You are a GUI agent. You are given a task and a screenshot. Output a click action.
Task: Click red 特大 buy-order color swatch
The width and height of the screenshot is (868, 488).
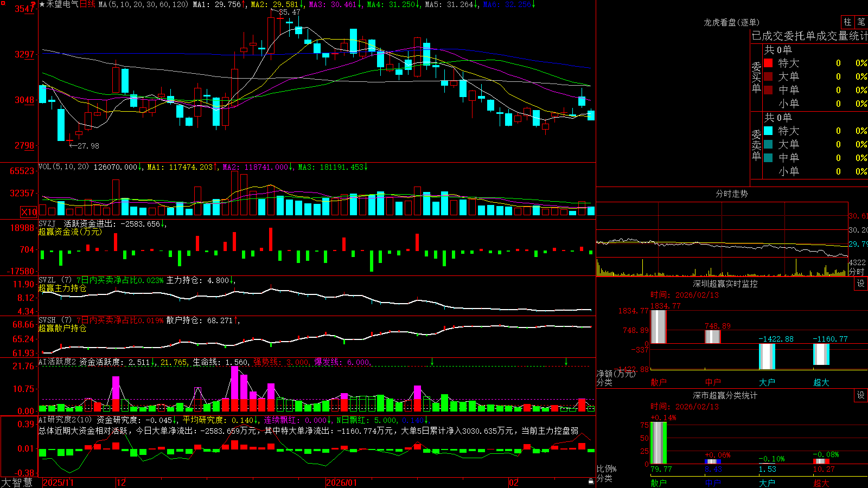click(768, 63)
